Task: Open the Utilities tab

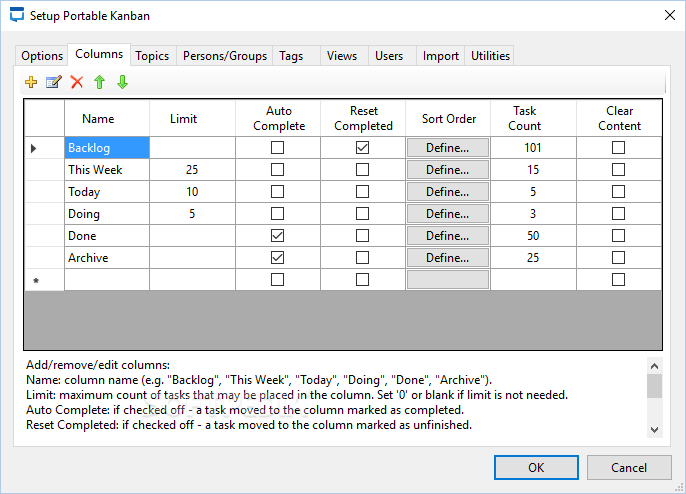Action: pos(490,56)
